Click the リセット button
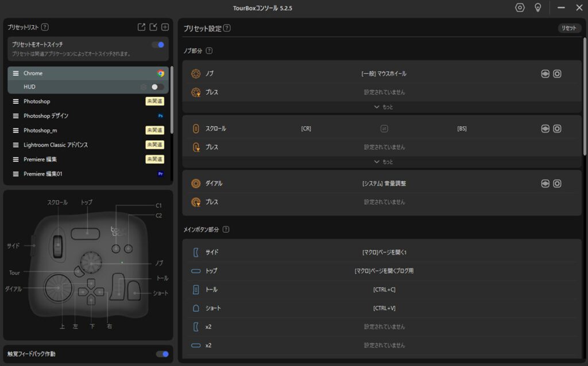The height and width of the screenshot is (366, 588). 568,28
